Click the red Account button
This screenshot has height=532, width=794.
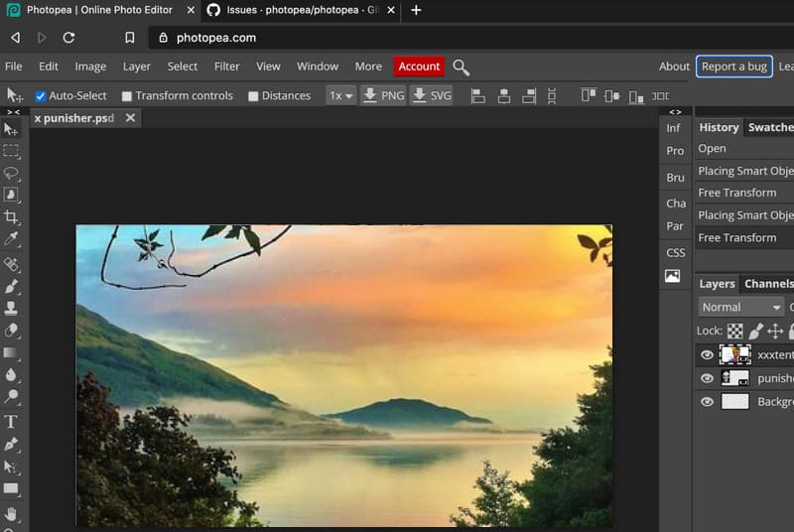(x=419, y=66)
